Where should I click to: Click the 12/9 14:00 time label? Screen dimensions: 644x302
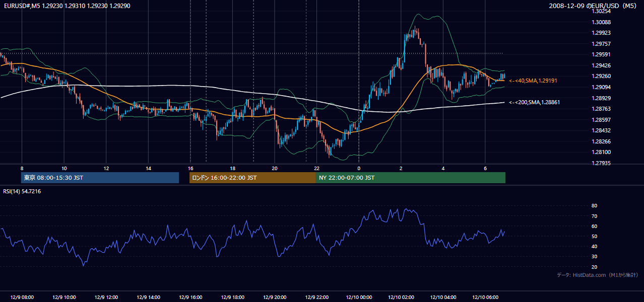click(x=148, y=297)
